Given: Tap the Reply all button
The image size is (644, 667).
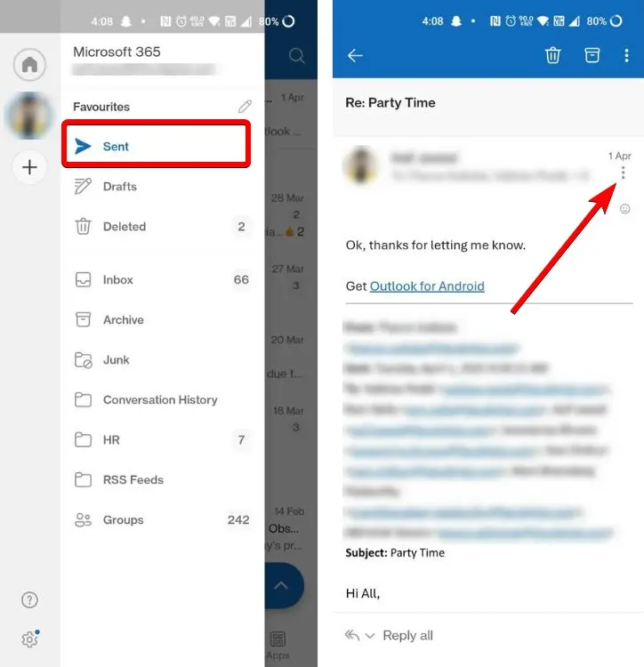Looking at the screenshot, I should [x=408, y=636].
